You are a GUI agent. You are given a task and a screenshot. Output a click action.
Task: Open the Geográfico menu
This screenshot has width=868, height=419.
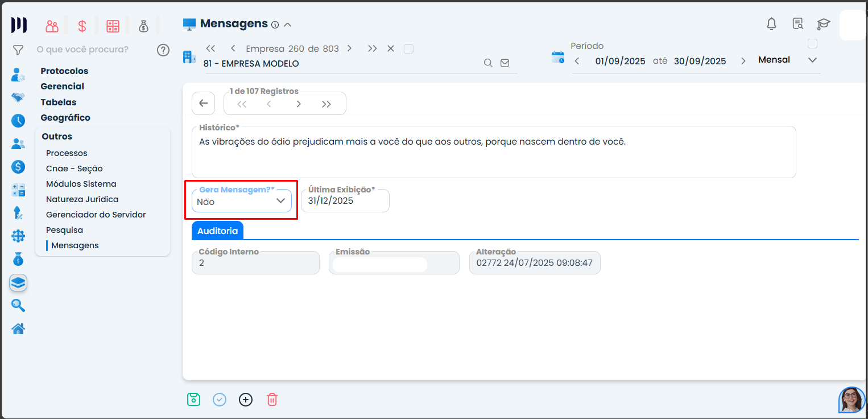(x=65, y=118)
